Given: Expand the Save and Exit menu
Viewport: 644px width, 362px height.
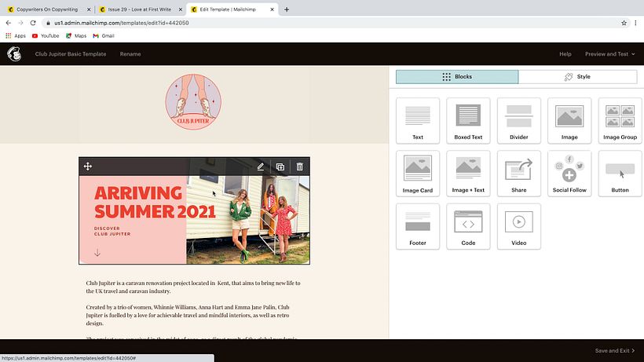Looking at the screenshot, I should [615, 351].
